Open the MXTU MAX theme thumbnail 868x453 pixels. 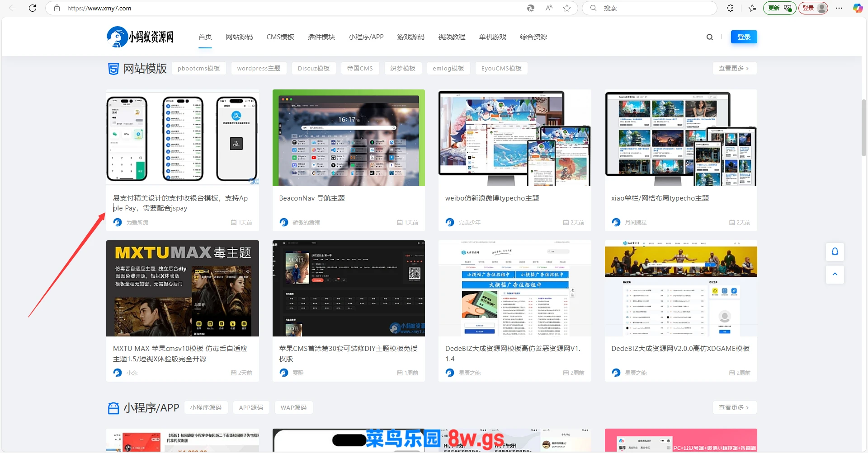point(183,288)
